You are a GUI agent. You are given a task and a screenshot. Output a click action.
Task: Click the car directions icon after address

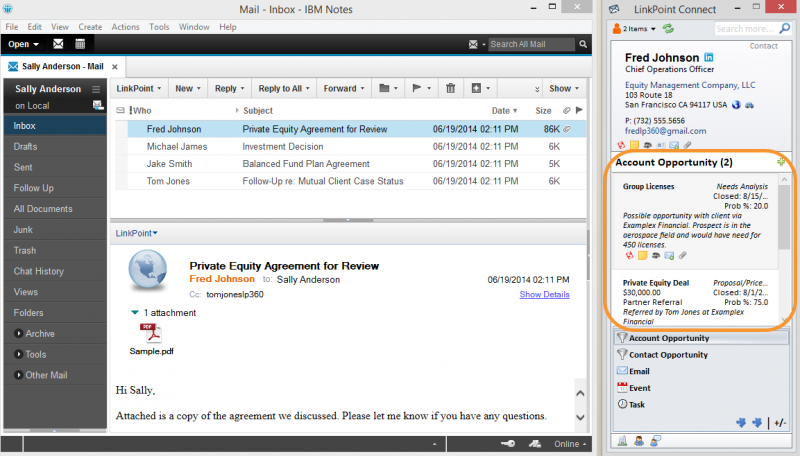(x=749, y=105)
